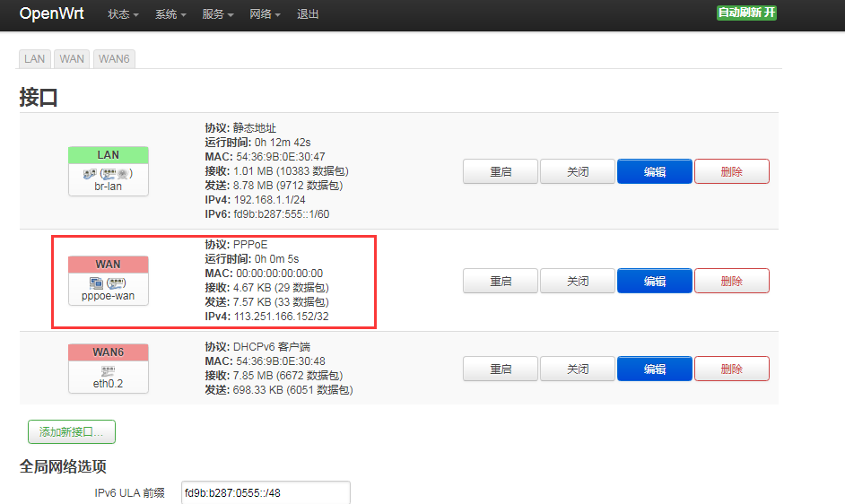Image resolution: width=845 pixels, height=504 pixels.
Task: Edit the LAN interface with 编辑
Action: (x=654, y=171)
